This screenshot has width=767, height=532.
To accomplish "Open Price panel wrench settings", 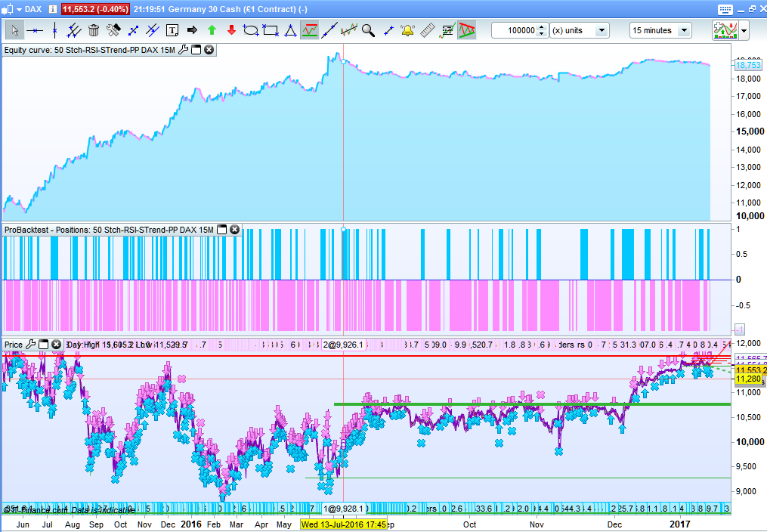I will [31, 345].
